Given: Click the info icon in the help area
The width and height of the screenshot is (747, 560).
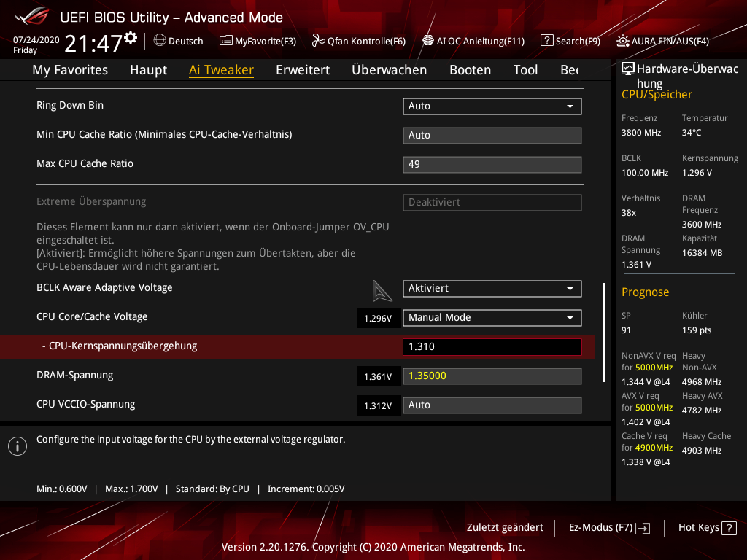Looking at the screenshot, I should pos(18,446).
